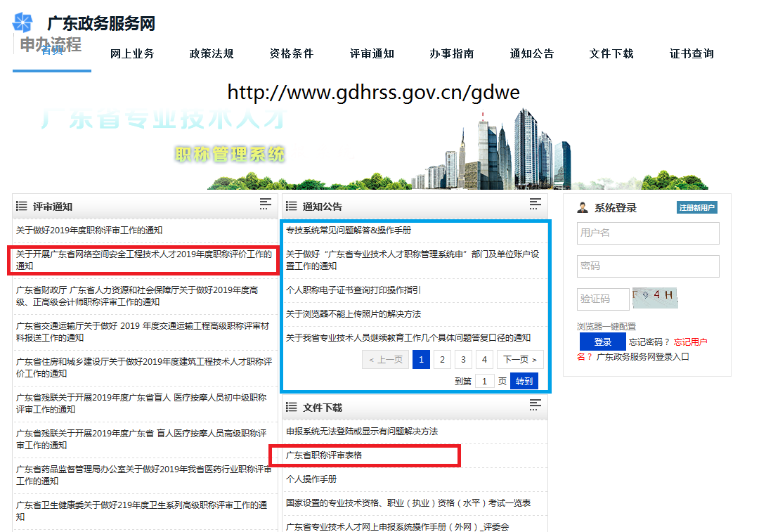Focus the 用户名 input field
Screen dimensions: 766x532
(648, 233)
